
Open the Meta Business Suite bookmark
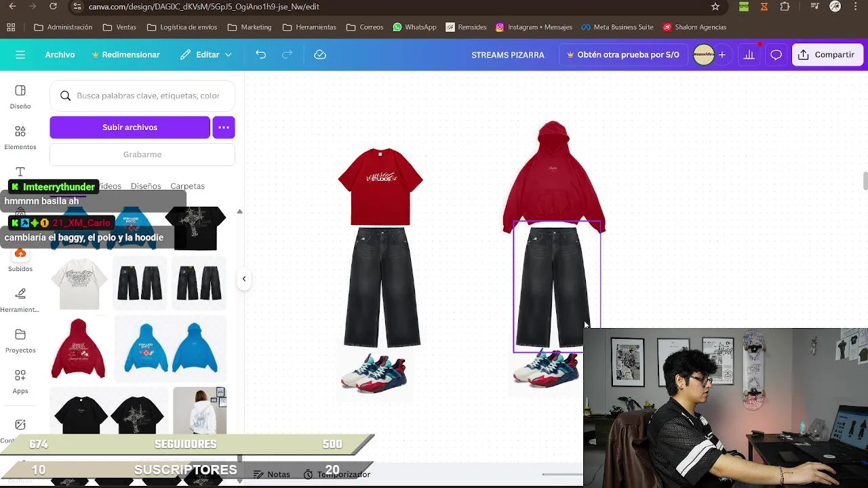[617, 27]
